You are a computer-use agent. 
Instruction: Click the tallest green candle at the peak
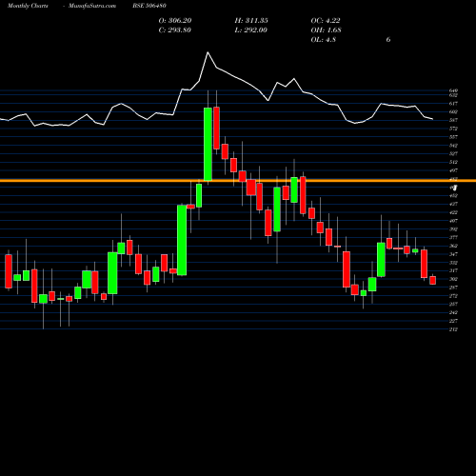click(x=208, y=145)
